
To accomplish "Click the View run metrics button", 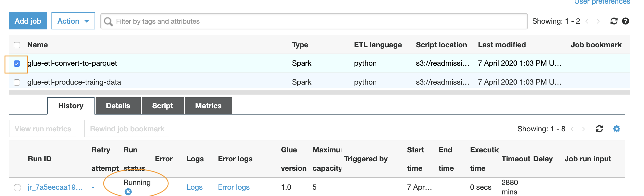I will 43,128.
